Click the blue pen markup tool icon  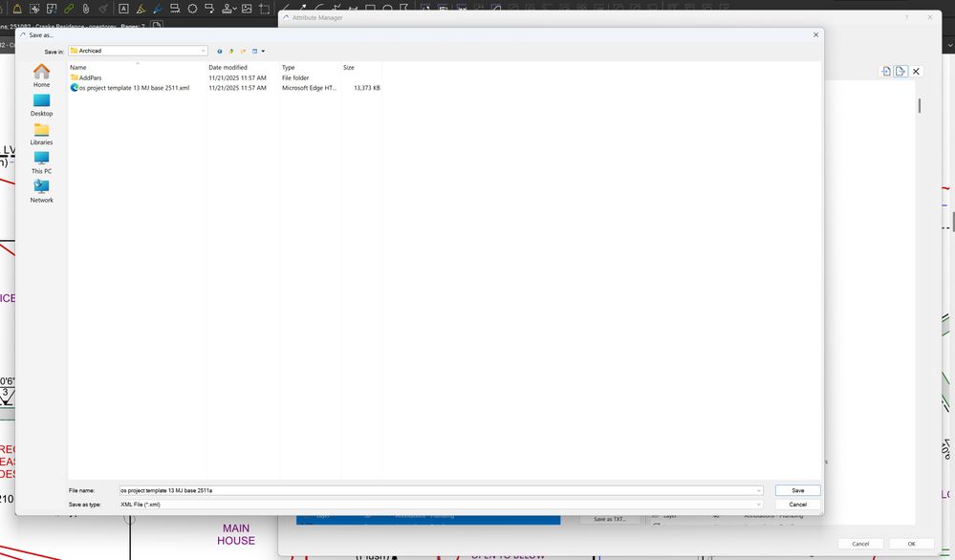point(158,9)
